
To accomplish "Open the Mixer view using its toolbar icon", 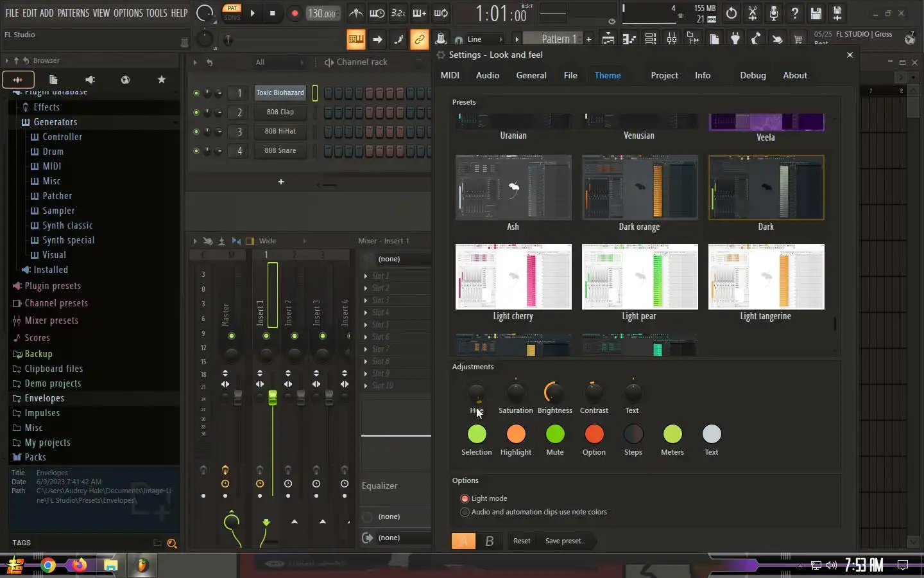I will click(x=672, y=39).
